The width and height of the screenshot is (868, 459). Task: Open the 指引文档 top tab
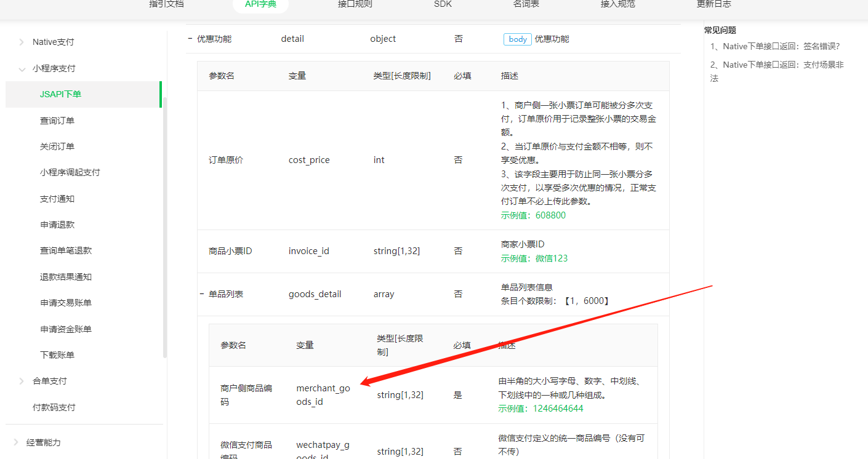click(x=166, y=4)
